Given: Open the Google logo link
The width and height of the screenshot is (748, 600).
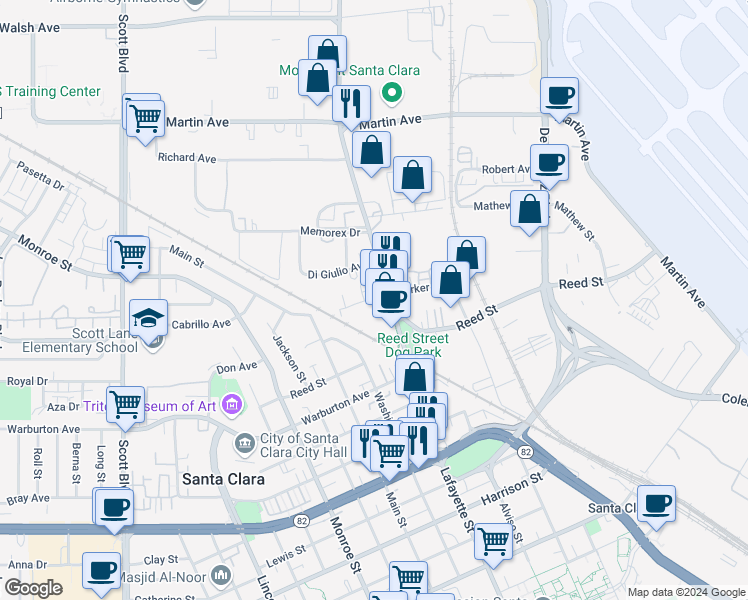Looking at the screenshot, I should (33, 588).
